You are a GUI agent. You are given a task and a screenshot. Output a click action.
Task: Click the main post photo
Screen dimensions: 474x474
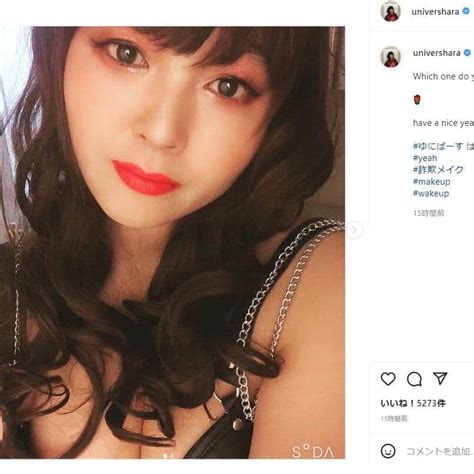pyautogui.click(x=172, y=242)
